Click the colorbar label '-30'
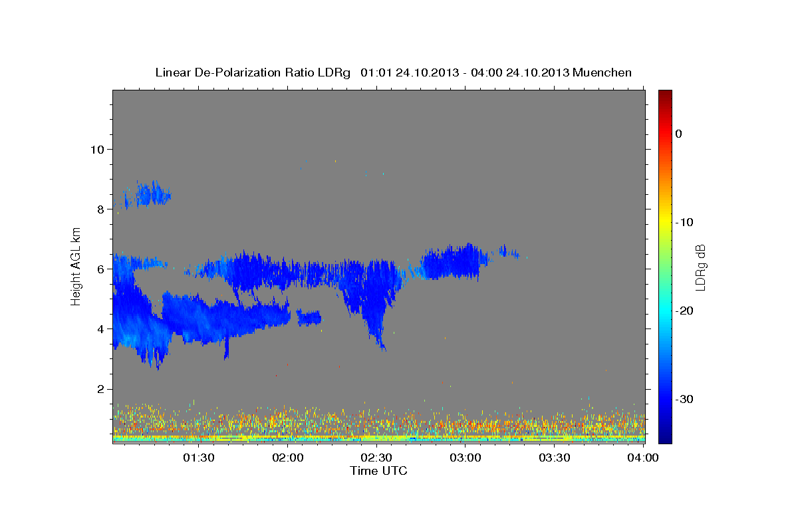Image resolution: width=798 pixels, height=532 pixels. [x=686, y=399]
